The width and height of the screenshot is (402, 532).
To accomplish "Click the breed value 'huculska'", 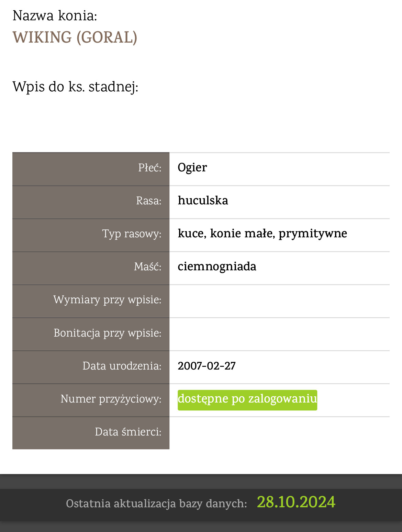I will pyautogui.click(x=203, y=201).
